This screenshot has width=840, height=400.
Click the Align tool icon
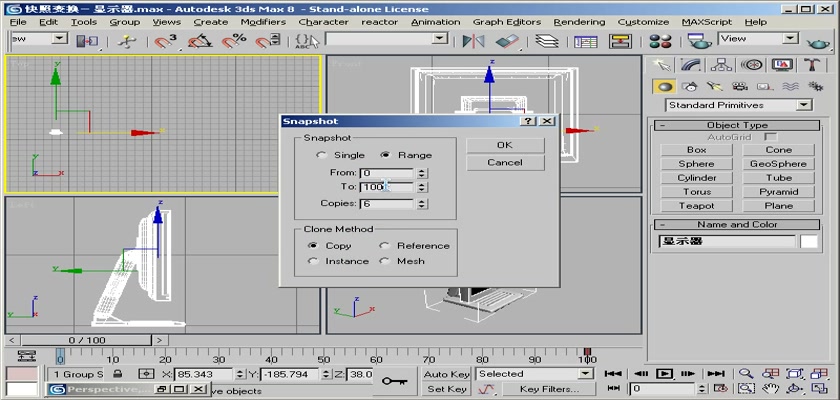(x=507, y=41)
